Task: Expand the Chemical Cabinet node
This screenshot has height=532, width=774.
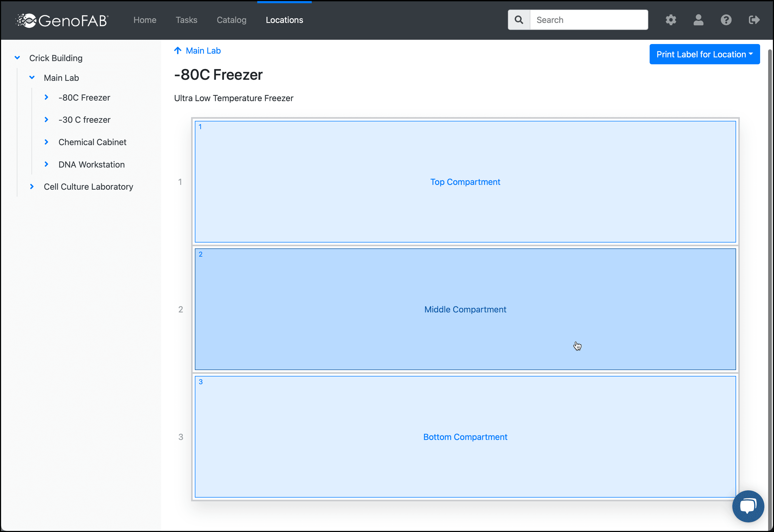Action: click(x=46, y=142)
